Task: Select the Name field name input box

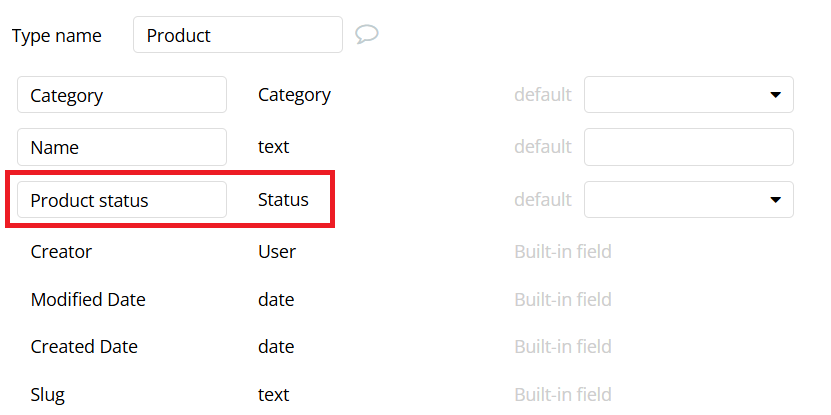Action: (x=122, y=147)
